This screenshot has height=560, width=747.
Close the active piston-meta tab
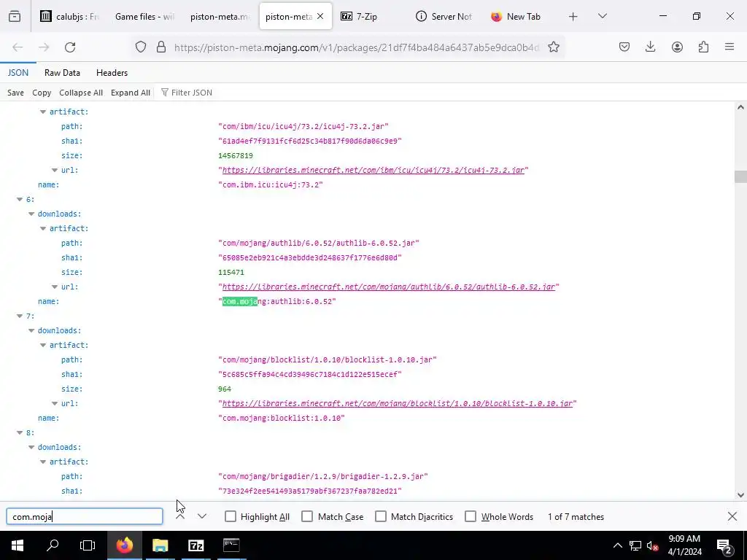[x=320, y=17]
